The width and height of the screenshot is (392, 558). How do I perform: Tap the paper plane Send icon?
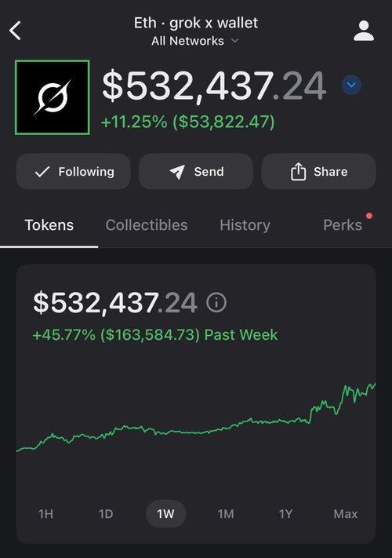point(177,172)
